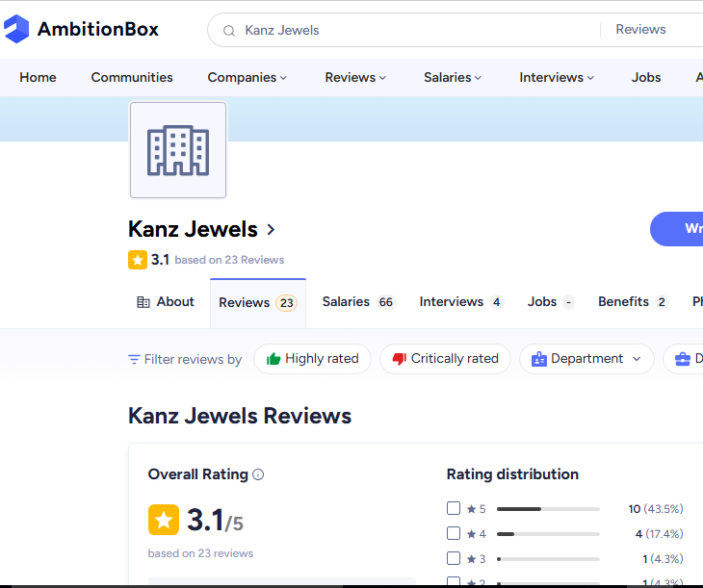The width and height of the screenshot is (703, 588).
Task: Click the About tab building icon
Action: click(143, 302)
